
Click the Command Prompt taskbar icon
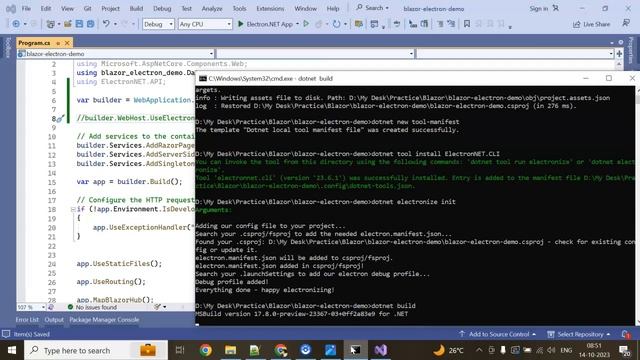[355, 350]
